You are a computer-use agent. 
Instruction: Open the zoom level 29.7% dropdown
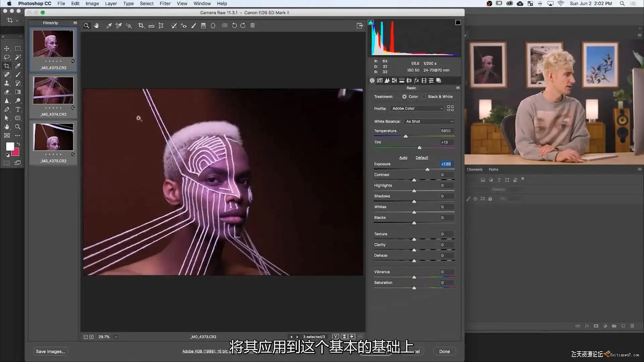pos(116,337)
